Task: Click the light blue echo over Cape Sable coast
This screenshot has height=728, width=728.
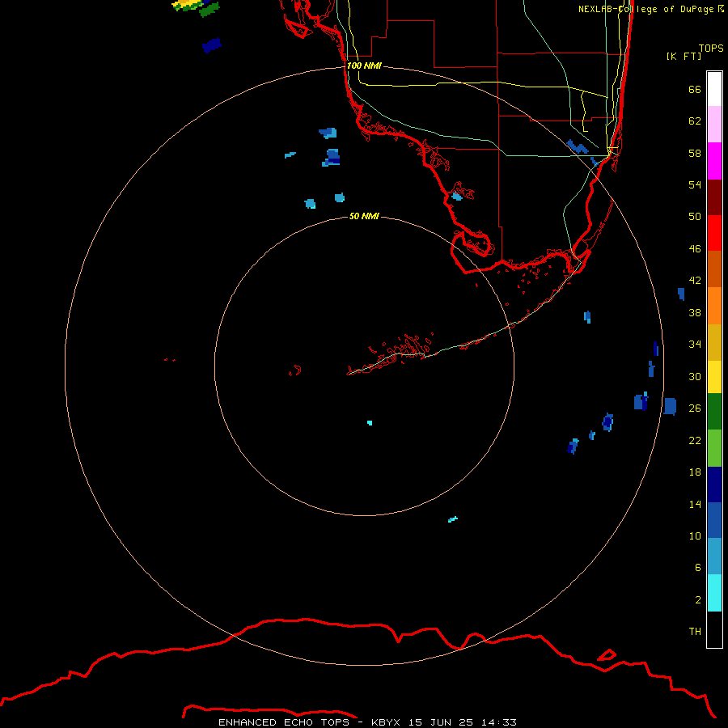Action: click(x=457, y=197)
